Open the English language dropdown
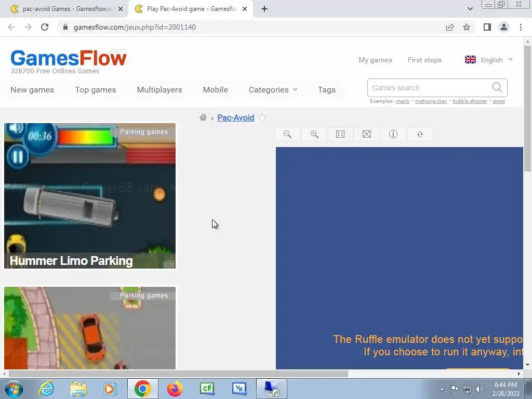The width and height of the screenshot is (532, 399). (x=488, y=60)
